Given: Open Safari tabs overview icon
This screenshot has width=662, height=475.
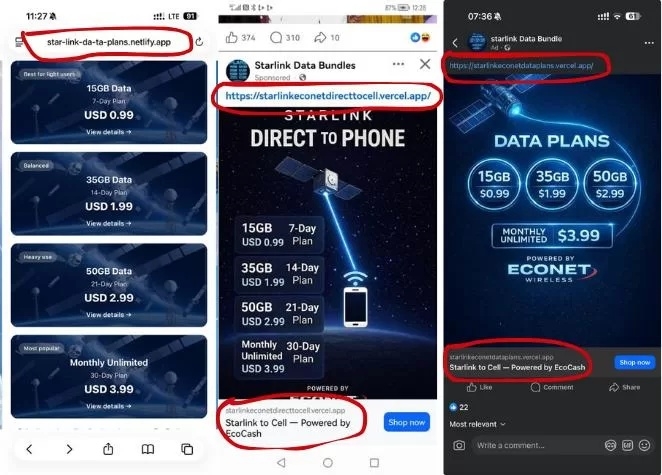Looking at the screenshot, I should pyautogui.click(x=187, y=449).
